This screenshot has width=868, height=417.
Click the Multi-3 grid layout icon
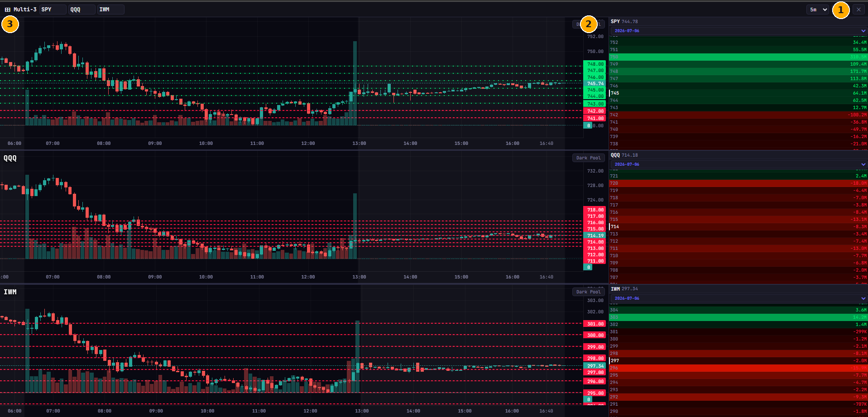coord(7,10)
